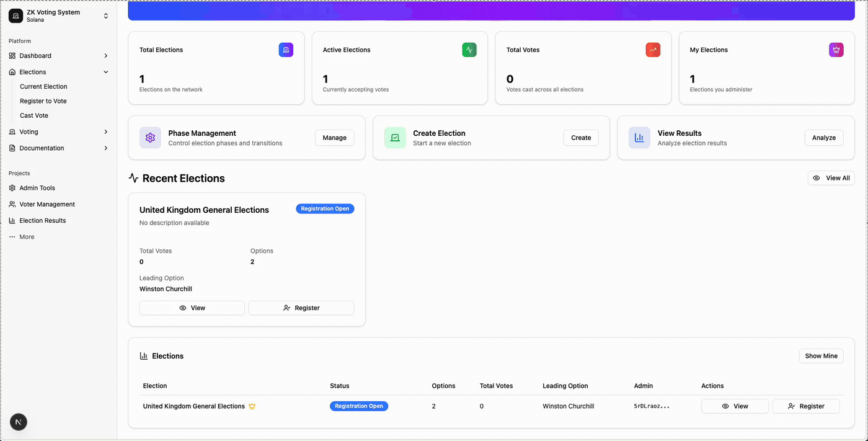Click the Total Votes trending icon

click(653, 50)
